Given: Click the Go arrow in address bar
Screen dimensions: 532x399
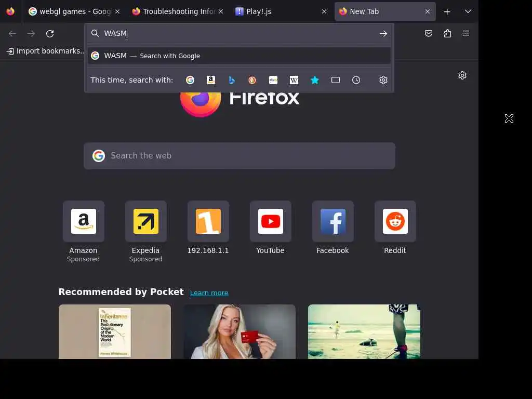Looking at the screenshot, I should [383, 34].
